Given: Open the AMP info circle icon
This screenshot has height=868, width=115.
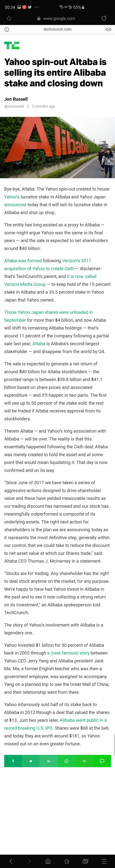Looking at the screenshot, I should click(x=6, y=29).
